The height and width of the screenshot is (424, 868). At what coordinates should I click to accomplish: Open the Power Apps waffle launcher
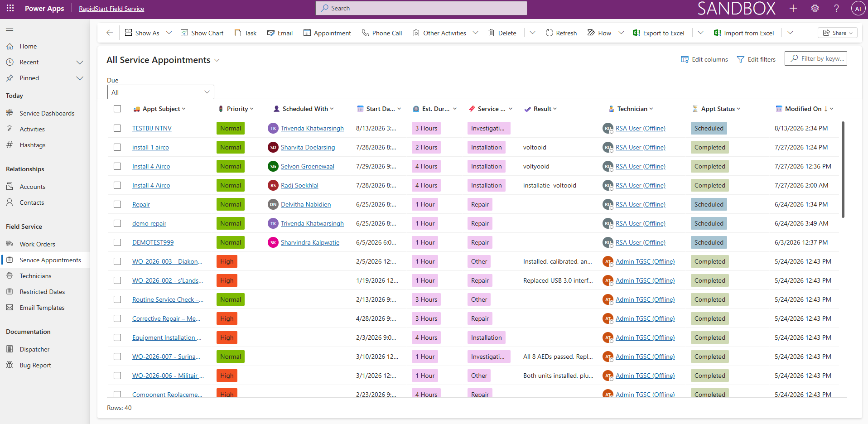(10, 8)
